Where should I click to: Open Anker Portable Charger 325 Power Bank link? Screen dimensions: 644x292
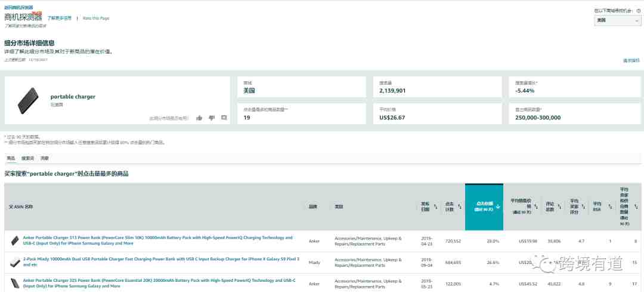(159, 283)
